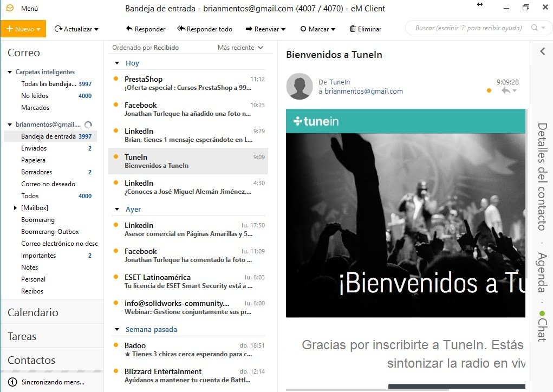Screen dimensions: 553x392
Task: Toggle unread dot on ESET Latinoamérica email
Action: [116, 277]
